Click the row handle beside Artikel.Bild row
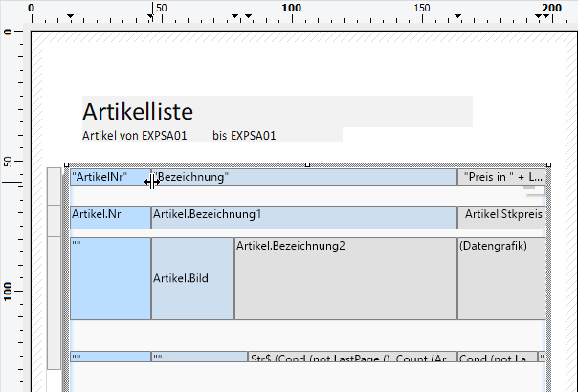Viewport: 578px width, 392px height. (54, 278)
